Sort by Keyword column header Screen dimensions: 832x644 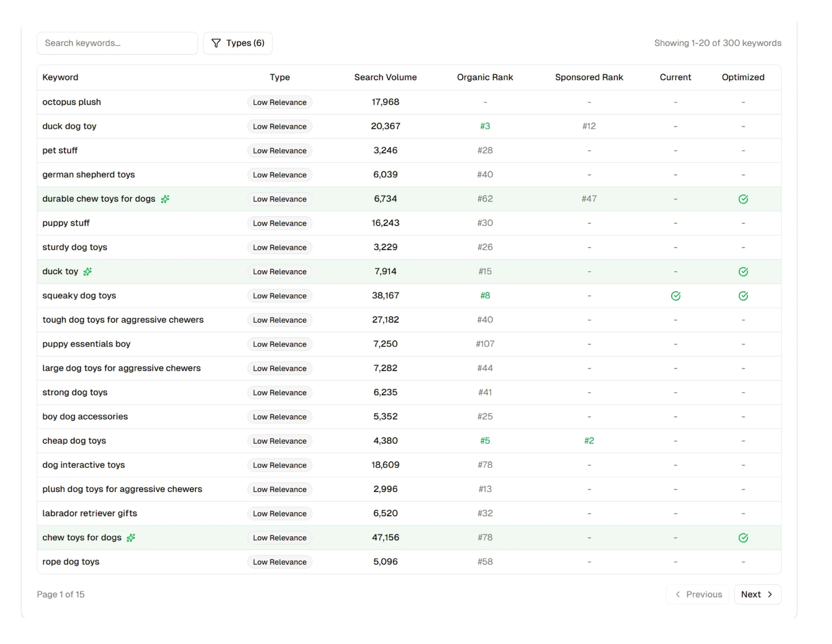pyautogui.click(x=60, y=77)
